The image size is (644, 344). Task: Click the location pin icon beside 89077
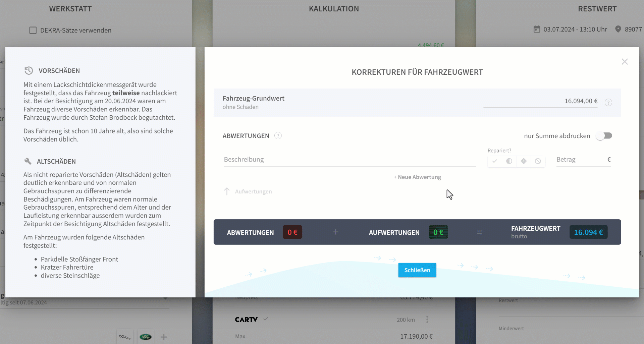(x=618, y=29)
